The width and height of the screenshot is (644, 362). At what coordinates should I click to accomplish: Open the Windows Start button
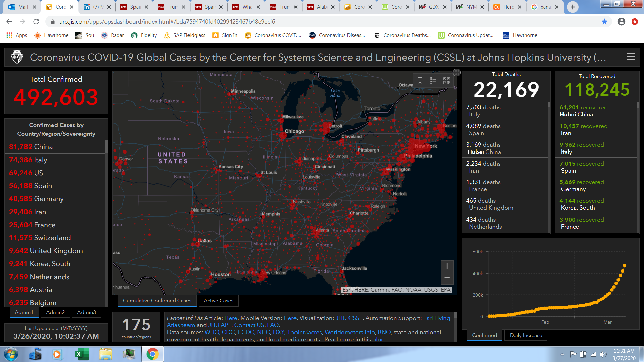click(11, 354)
